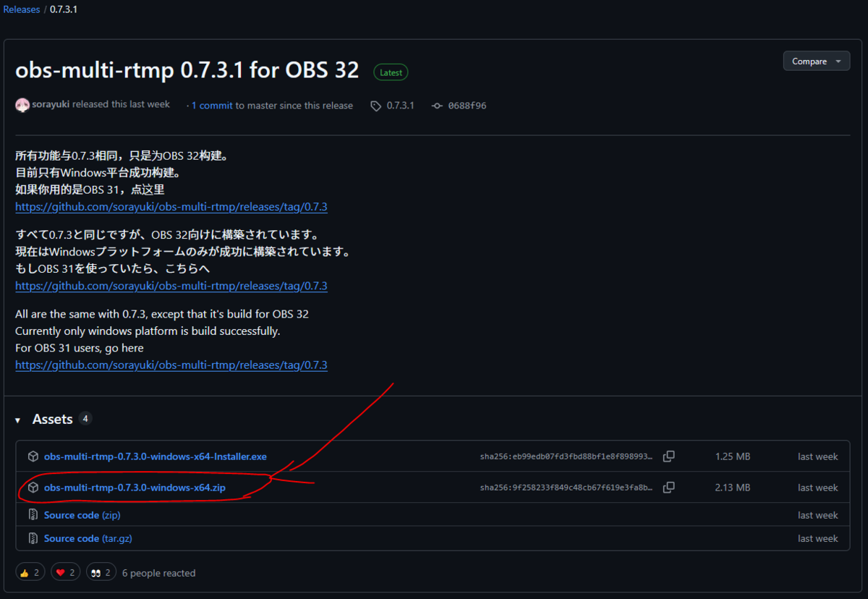Open the Compare dropdown button
The image size is (868, 599).
click(817, 61)
